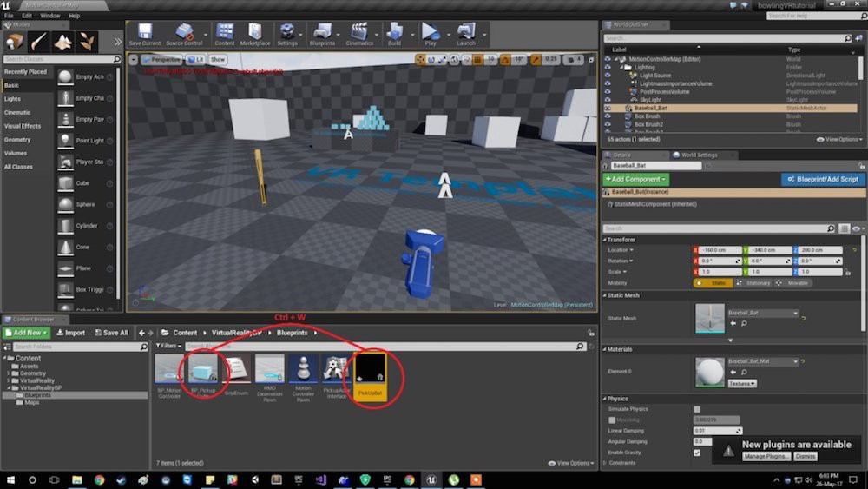The height and width of the screenshot is (489, 868).
Task: Open the Edit menu
Action: [x=27, y=16]
